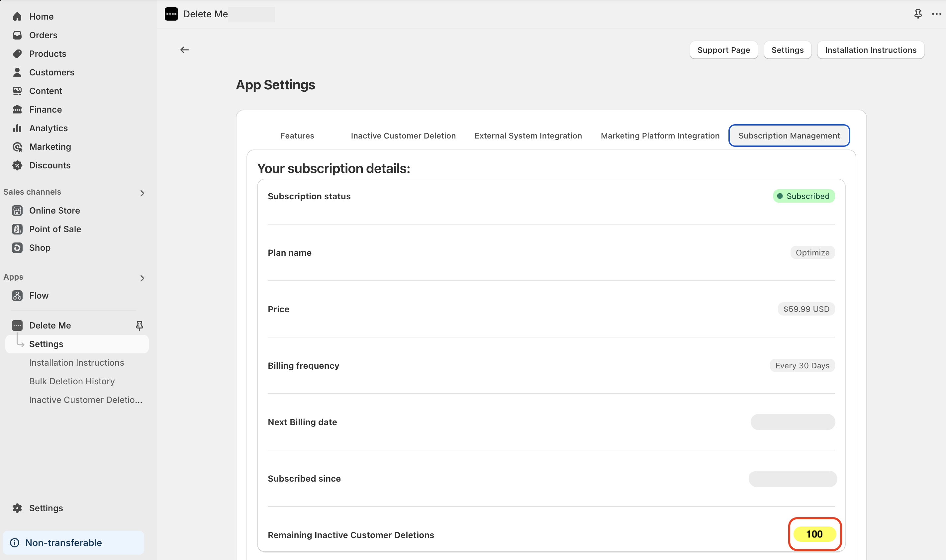
Task: Click Remaining Inactive Customer Deletions label
Action: (x=351, y=535)
